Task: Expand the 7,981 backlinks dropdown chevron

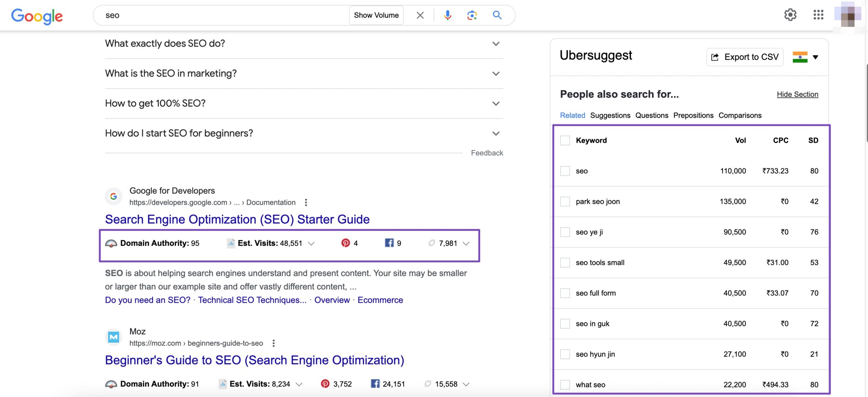Action: click(466, 243)
